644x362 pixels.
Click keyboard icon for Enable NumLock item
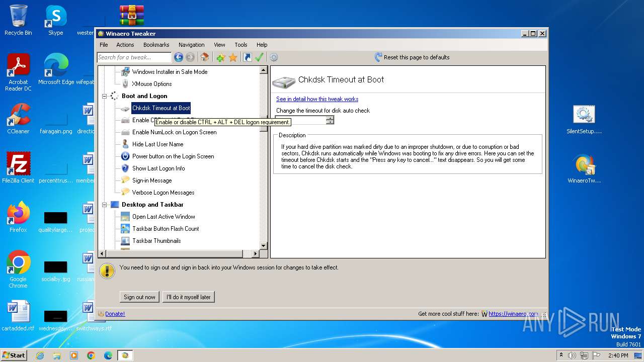(125, 132)
